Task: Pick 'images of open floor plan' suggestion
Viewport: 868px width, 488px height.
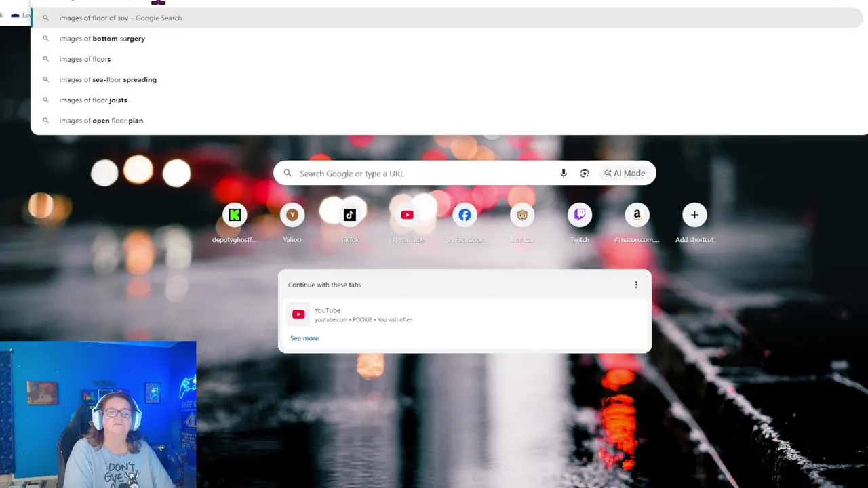Action: (448, 120)
